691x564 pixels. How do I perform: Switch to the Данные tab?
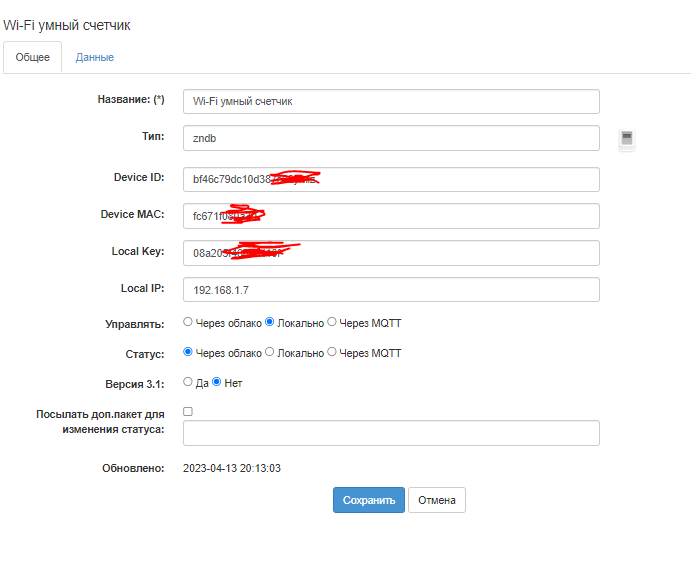pyautogui.click(x=95, y=57)
